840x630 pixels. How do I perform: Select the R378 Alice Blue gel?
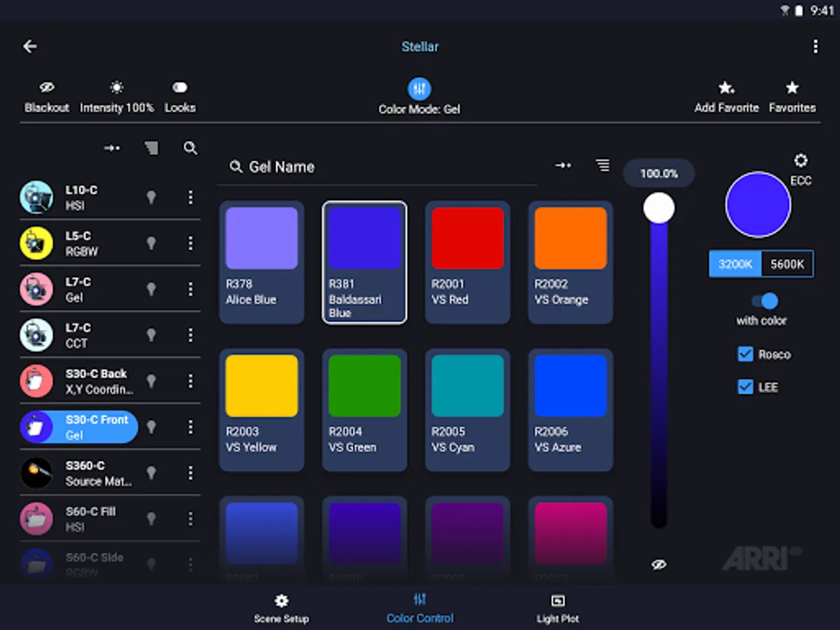(x=262, y=262)
